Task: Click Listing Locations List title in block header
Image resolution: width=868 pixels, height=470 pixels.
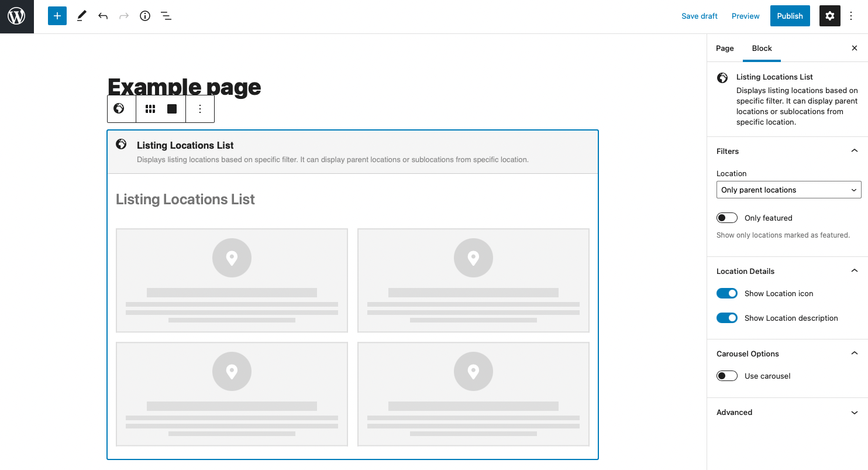Action: pos(185,145)
